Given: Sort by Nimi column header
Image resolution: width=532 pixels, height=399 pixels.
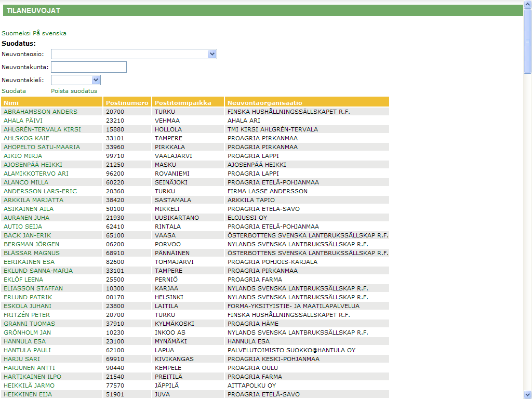Looking at the screenshot, I should pos(11,103).
